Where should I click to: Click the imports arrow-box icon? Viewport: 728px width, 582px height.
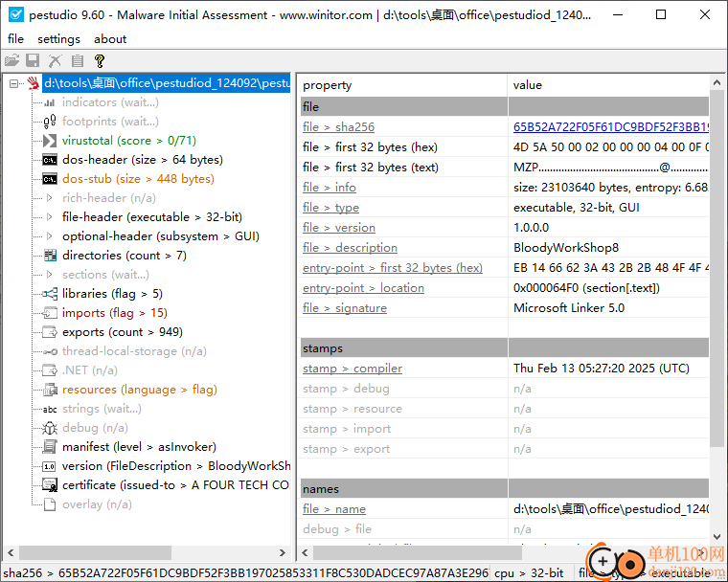(50, 313)
